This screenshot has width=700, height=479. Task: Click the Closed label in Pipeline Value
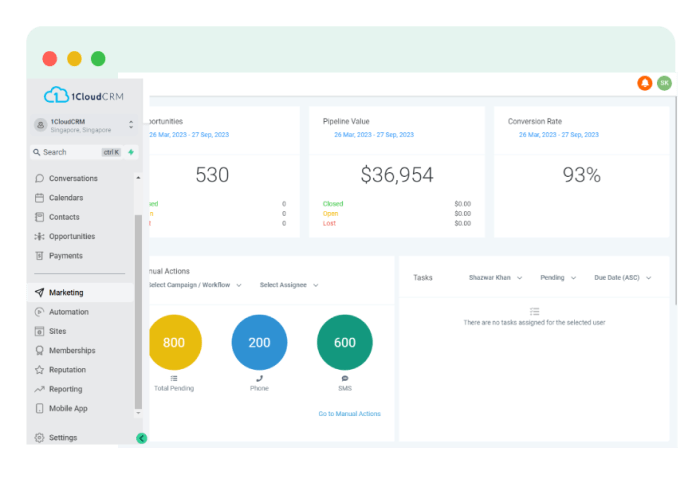[x=333, y=204]
